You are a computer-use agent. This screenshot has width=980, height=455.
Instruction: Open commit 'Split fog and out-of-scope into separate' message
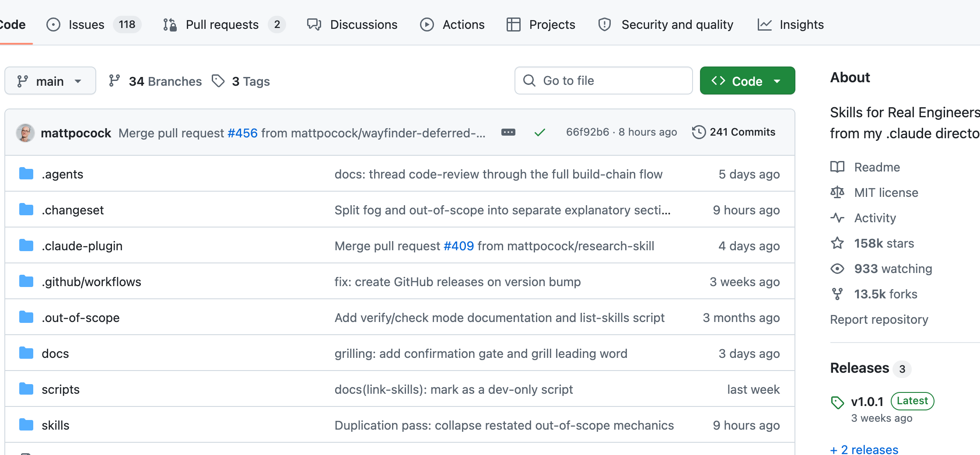(x=503, y=210)
